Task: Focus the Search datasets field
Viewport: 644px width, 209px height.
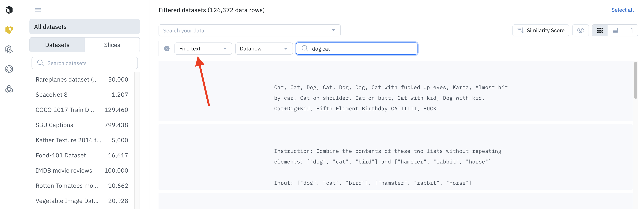Action: [84, 63]
